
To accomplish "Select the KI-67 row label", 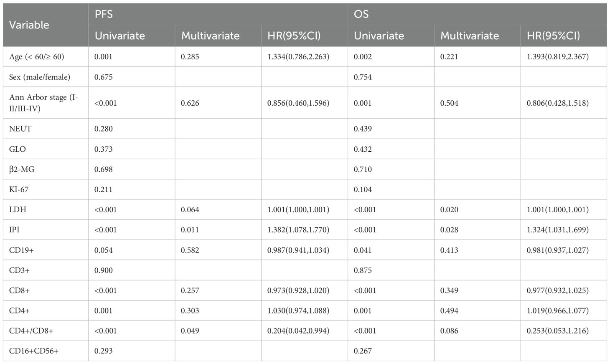I will [x=19, y=189].
